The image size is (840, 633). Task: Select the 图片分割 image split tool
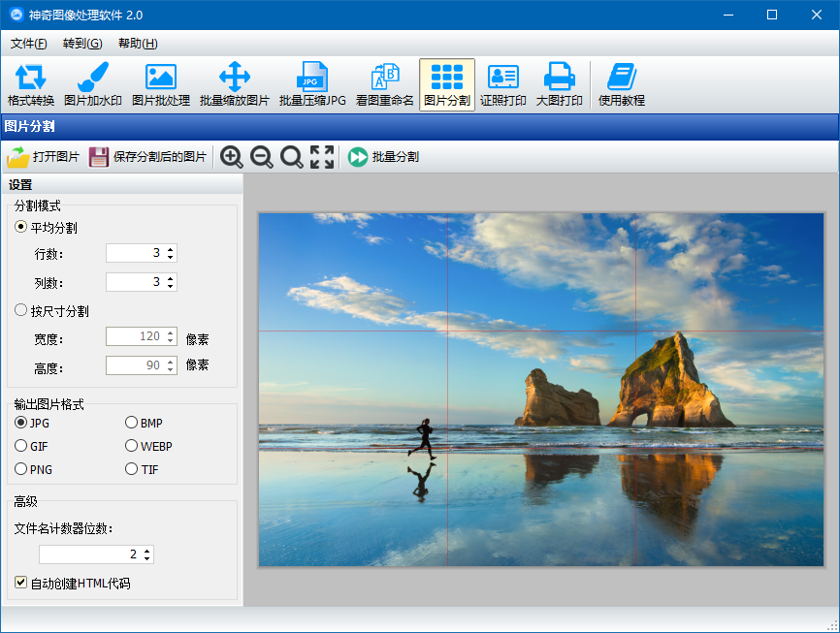click(447, 84)
